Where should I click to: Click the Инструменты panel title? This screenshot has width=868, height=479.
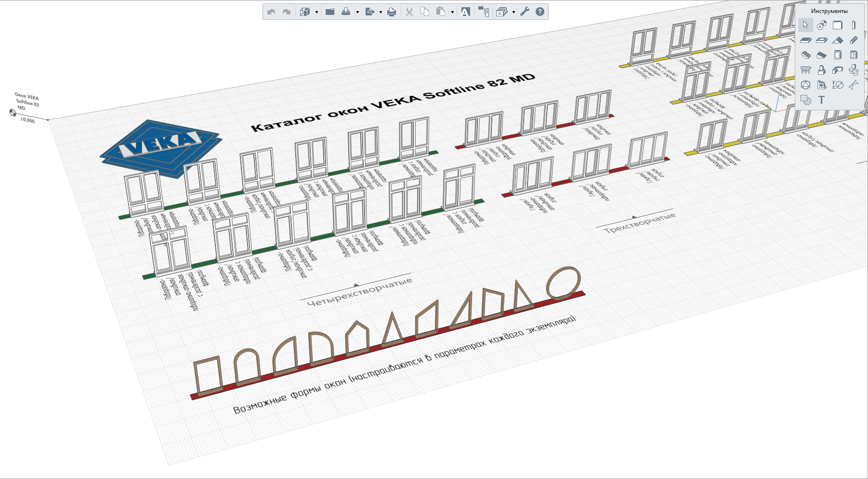coord(829,11)
